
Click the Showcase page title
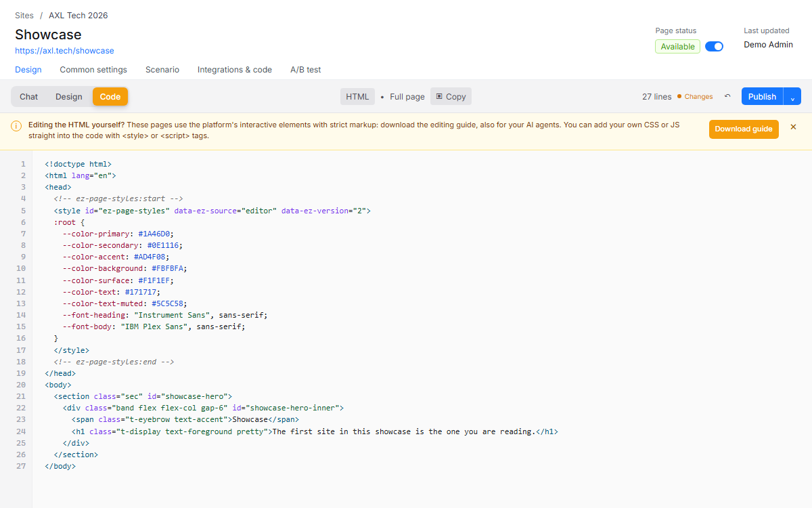point(48,35)
